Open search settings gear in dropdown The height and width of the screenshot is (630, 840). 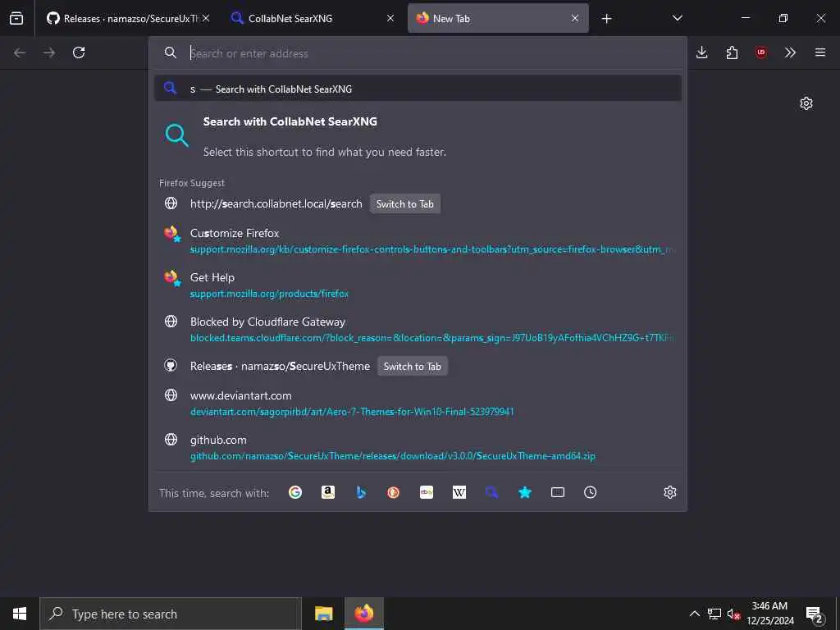[670, 492]
